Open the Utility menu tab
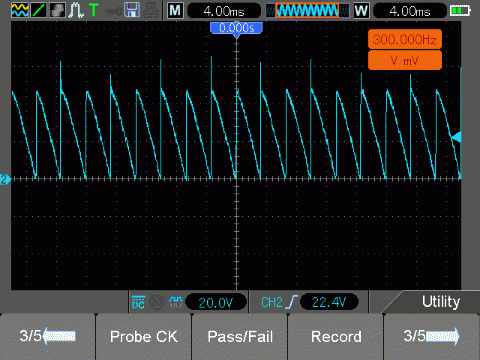Screen dimensions: 480x360 pyautogui.click(x=441, y=302)
